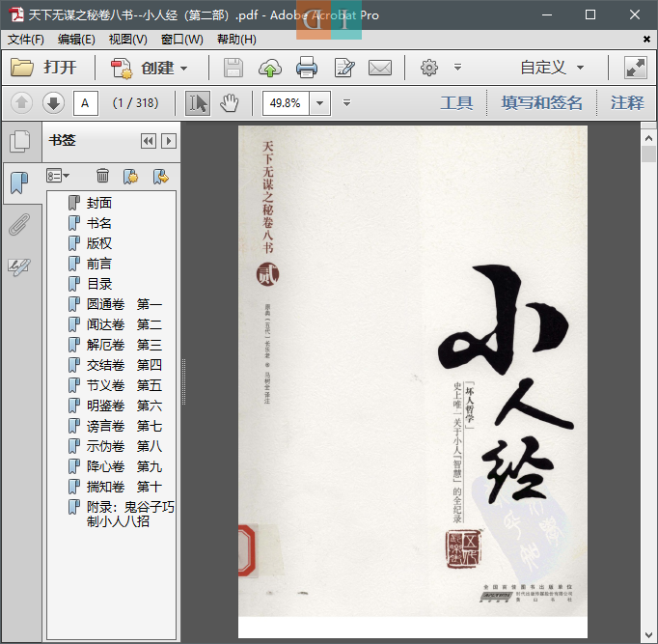Open the 工具 tools pane
Screen dimensions: 658x644
pos(456,103)
